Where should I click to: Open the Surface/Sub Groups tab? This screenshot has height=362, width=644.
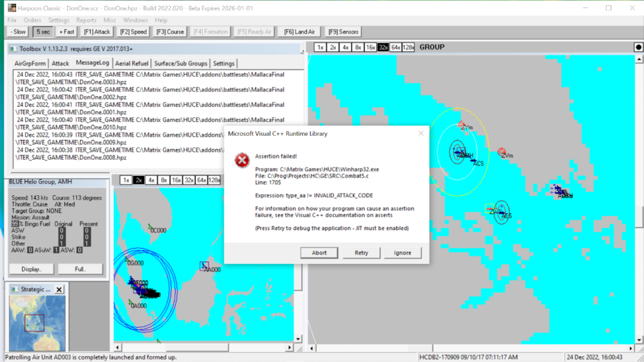(x=181, y=63)
